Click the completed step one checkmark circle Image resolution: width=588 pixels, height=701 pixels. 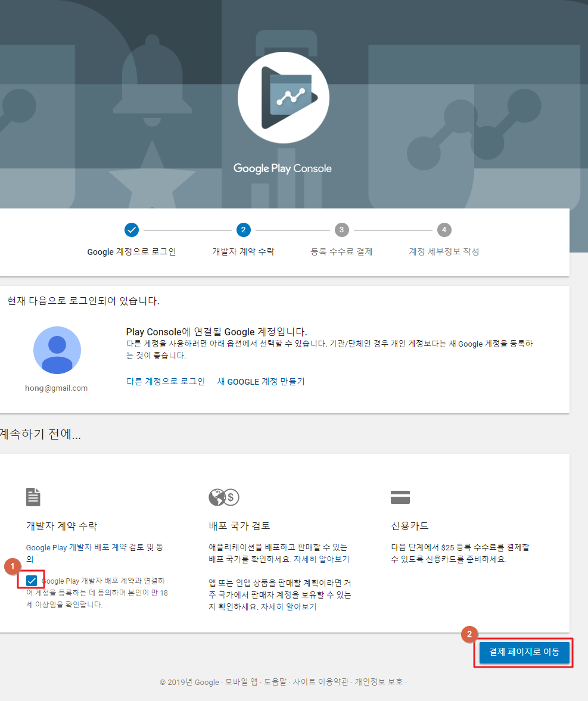click(x=132, y=230)
